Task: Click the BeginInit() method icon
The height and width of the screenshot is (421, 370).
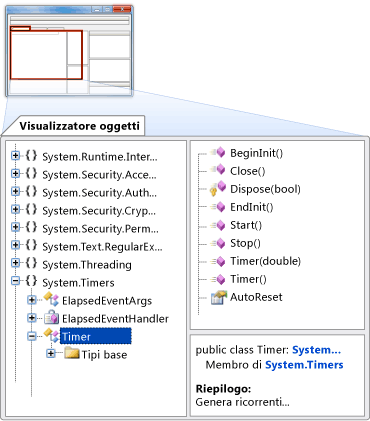Action: click(x=218, y=153)
